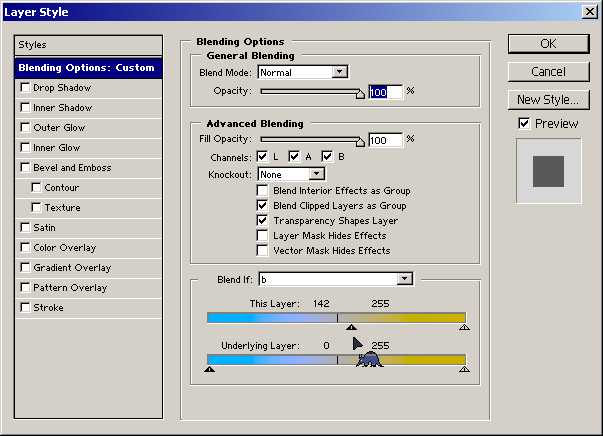The height and width of the screenshot is (436, 603).
Task: Click the OK button
Action: pyautogui.click(x=548, y=43)
